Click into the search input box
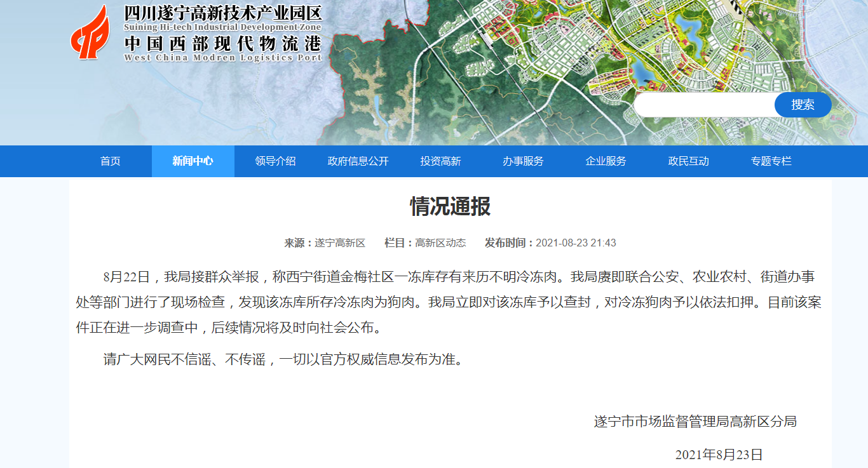 704,105
